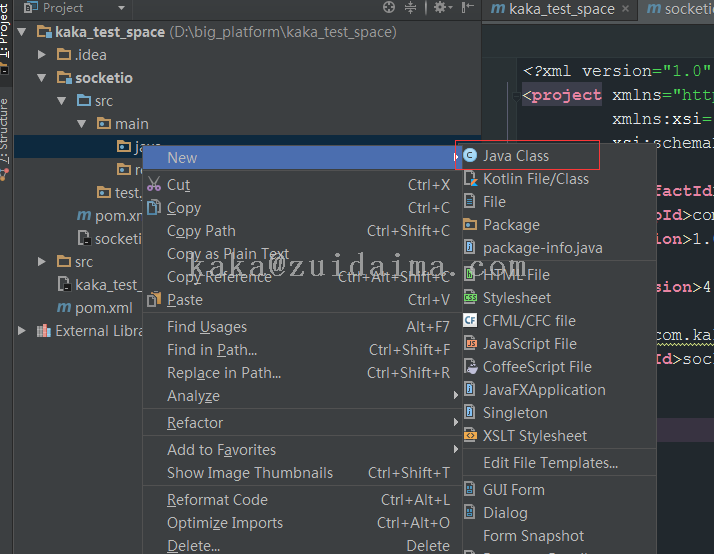
Task: Switch to kaka_test_space editor tab
Action: pyautogui.click(x=561, y=9)
